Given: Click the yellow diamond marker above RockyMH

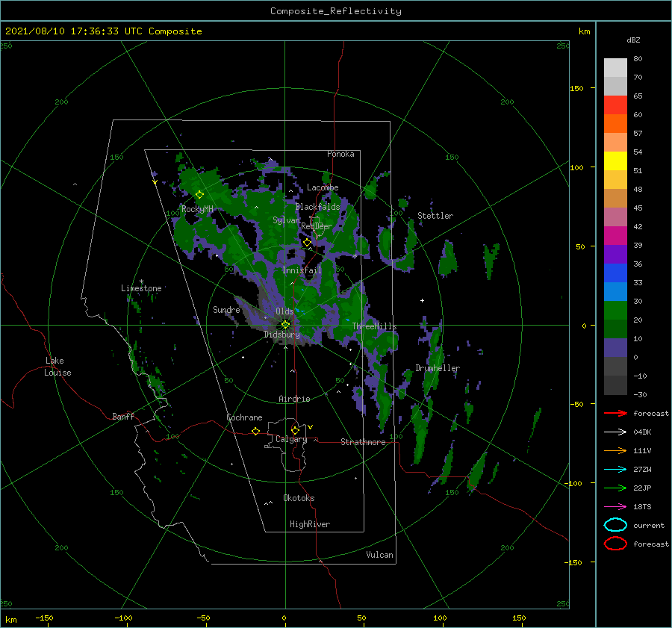Looking at the screenshot, I should pos(199,195).
